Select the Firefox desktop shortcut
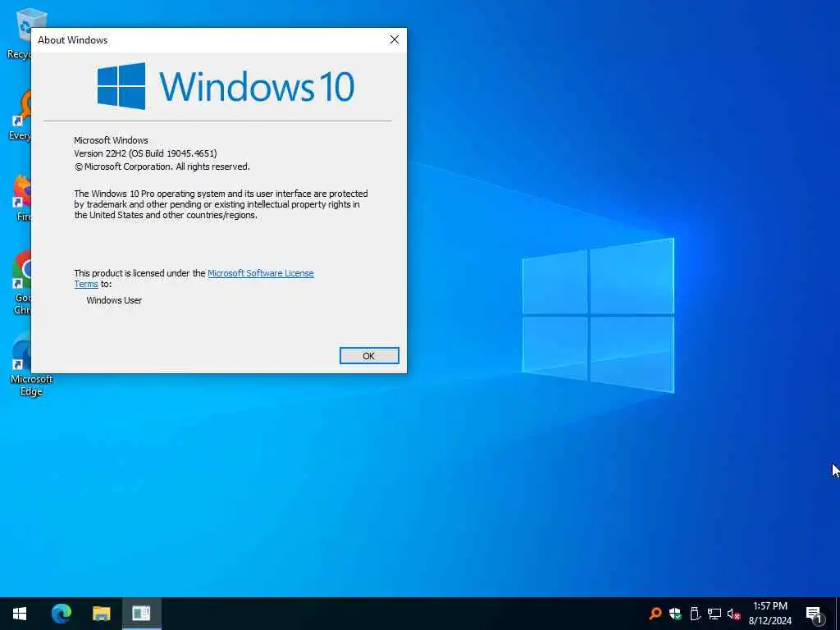Viewport: 840px width, 630px height. coord(22,199)
